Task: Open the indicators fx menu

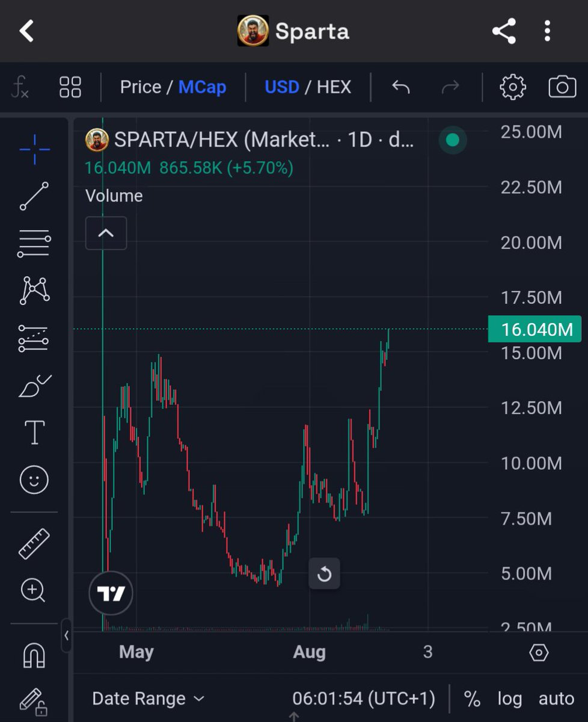Action: (x=20, y=87)
